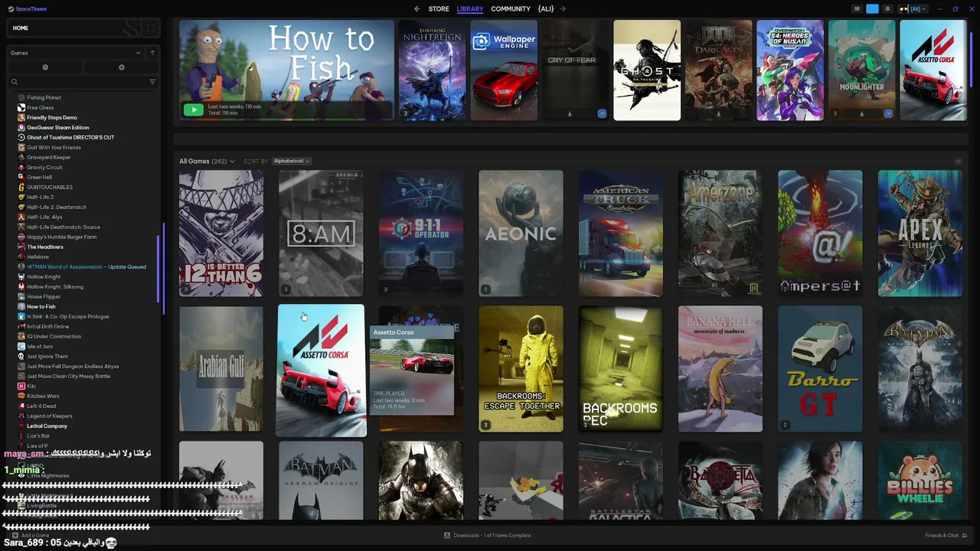Select Half-Life: Alyx in the list
Viewport: 980px width, 551px height.
click(44, 217)
